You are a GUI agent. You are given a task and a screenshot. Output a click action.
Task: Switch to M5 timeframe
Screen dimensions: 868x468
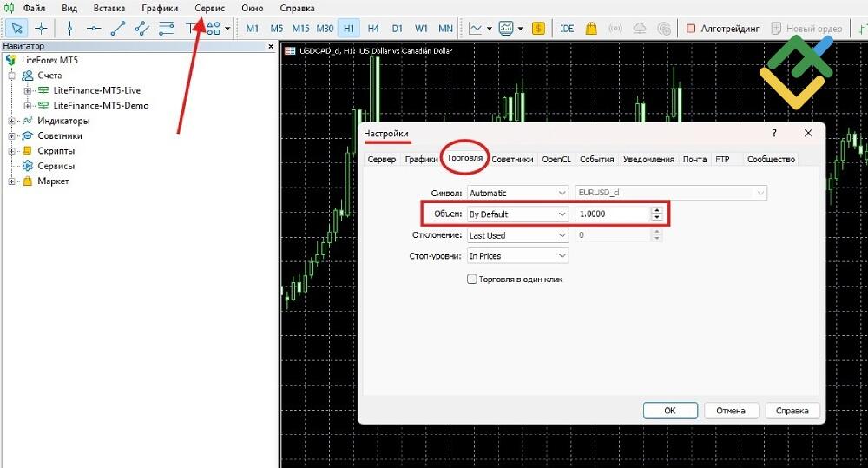(277, 29)
